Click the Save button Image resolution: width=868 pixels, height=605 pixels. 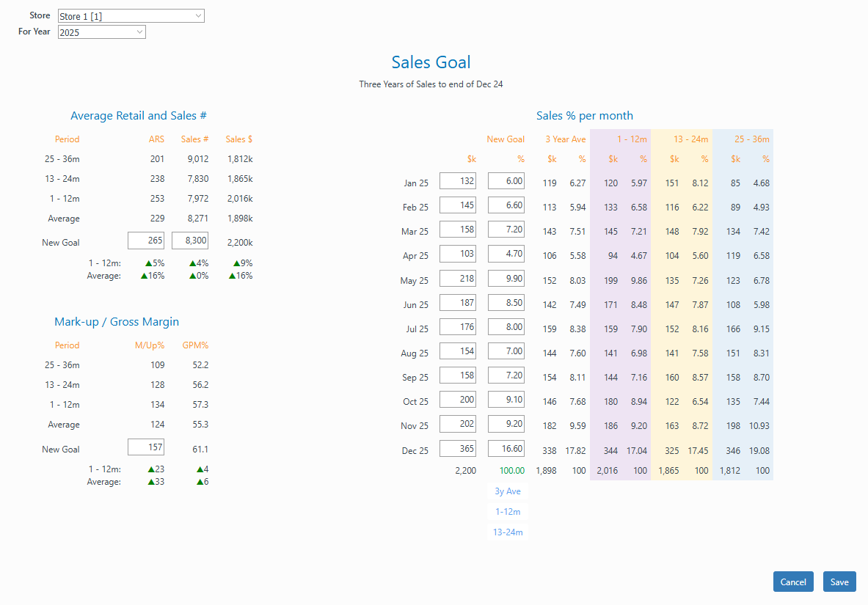point(839,582)
